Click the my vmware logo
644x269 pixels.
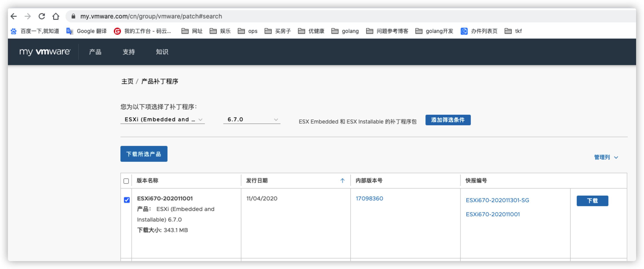point(45,52)
